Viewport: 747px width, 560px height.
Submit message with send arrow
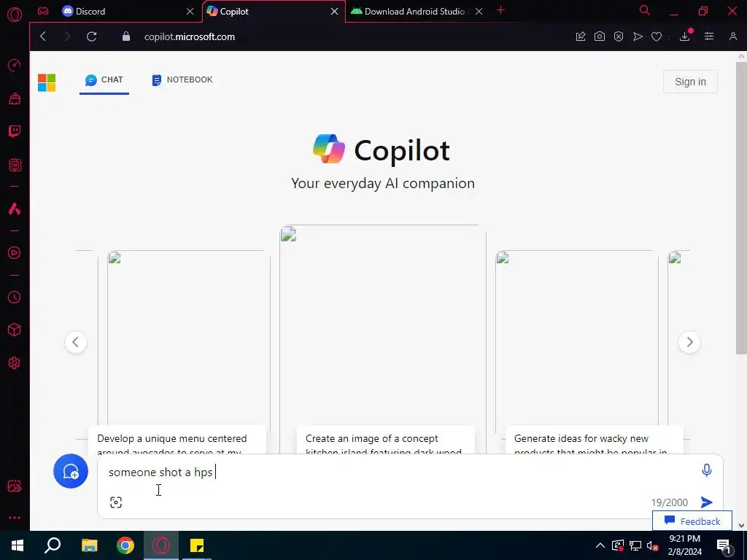706,502
